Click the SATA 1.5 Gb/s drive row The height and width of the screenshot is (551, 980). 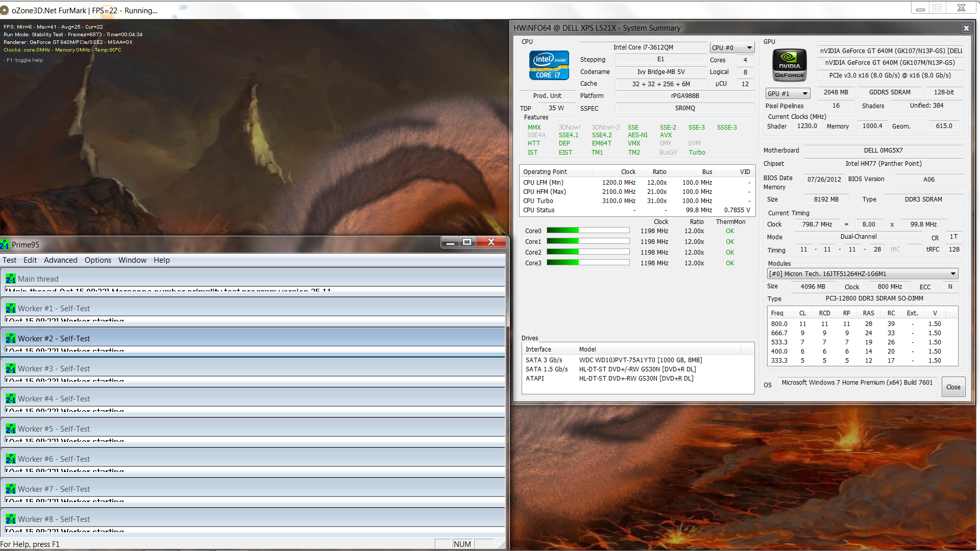[x=638, y=369]
